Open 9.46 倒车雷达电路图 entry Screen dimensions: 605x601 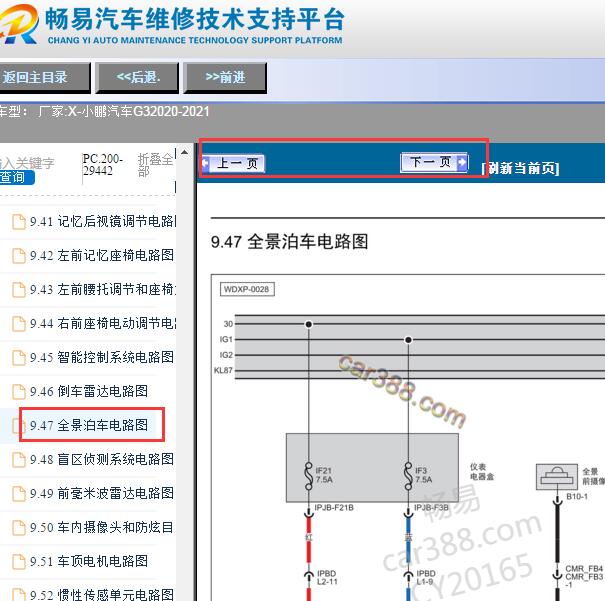(x=89, y=391)
